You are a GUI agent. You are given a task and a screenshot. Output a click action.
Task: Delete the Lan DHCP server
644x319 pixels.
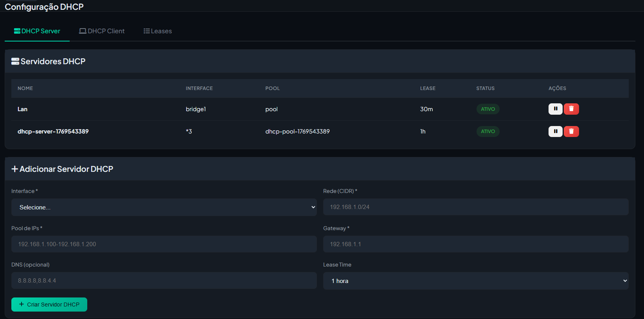tap(571, 109)
